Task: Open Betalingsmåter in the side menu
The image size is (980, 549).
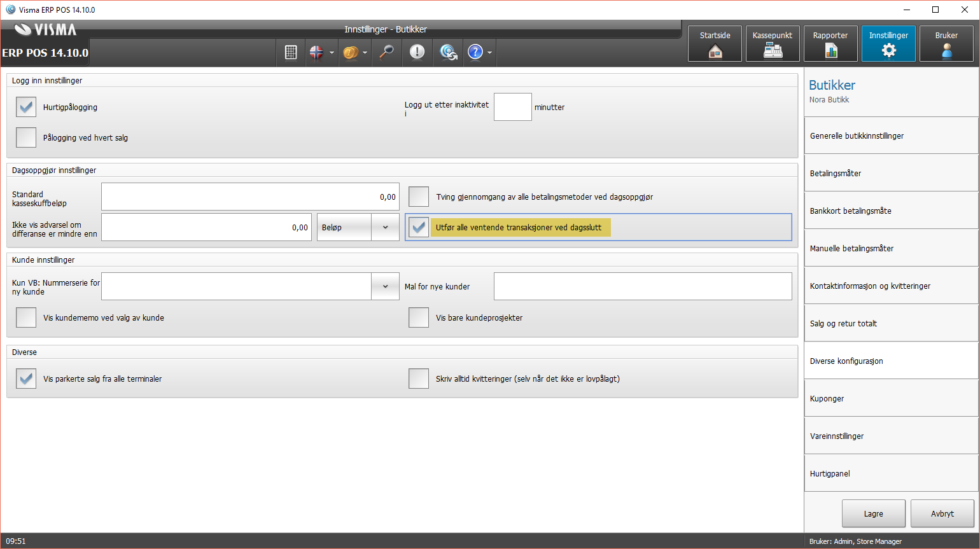Action: pyautogui.click(x=891, y=173)
